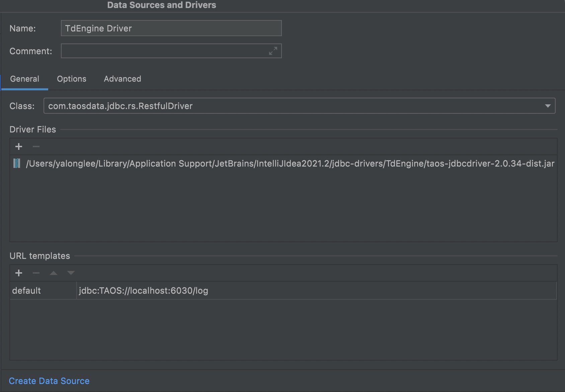Select the General tab
The height and width of the screenshot is (392, 565).
[x=24, y=79]
